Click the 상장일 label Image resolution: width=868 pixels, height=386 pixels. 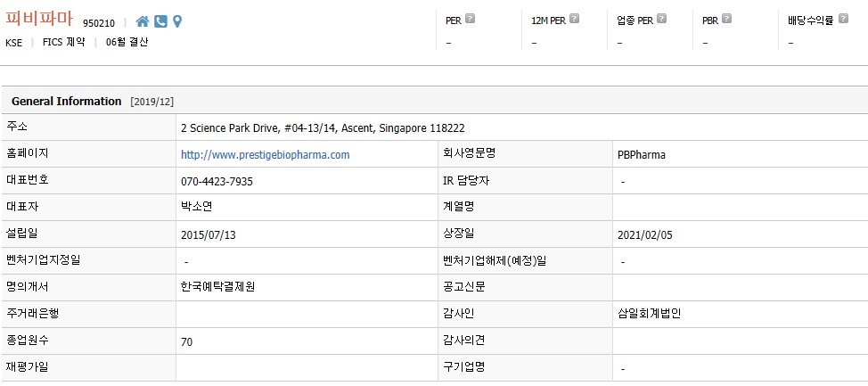459,234
